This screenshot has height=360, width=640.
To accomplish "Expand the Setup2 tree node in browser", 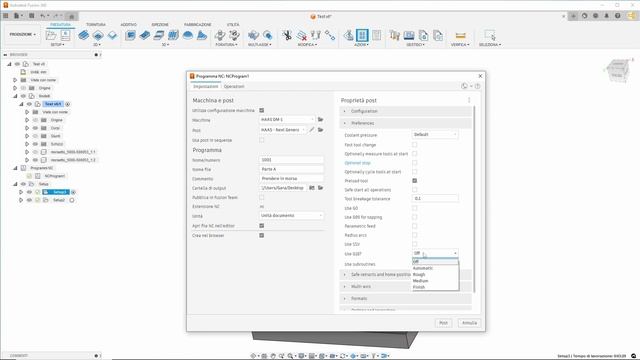I will pyautogui.click(x=21, y=200).
